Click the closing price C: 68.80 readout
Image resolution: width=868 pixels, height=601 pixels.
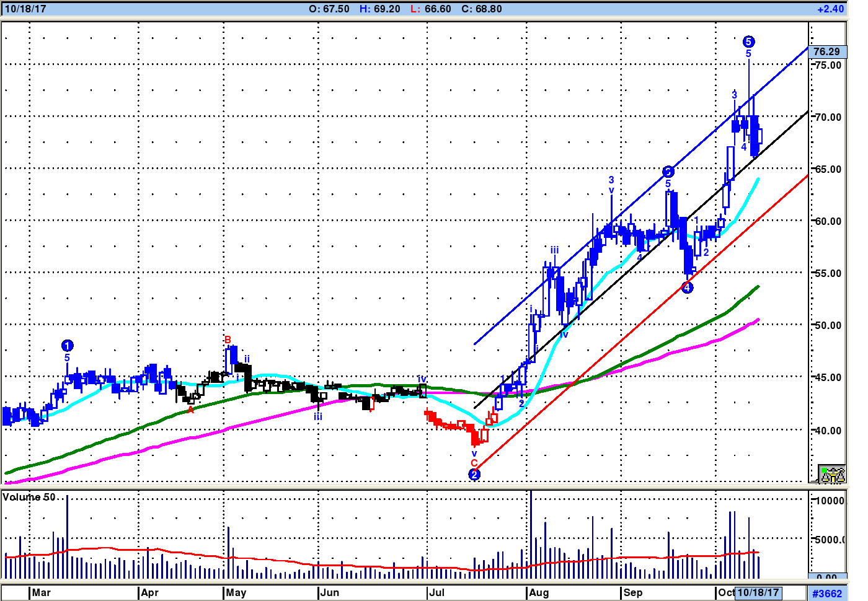(x=482, y=9)
